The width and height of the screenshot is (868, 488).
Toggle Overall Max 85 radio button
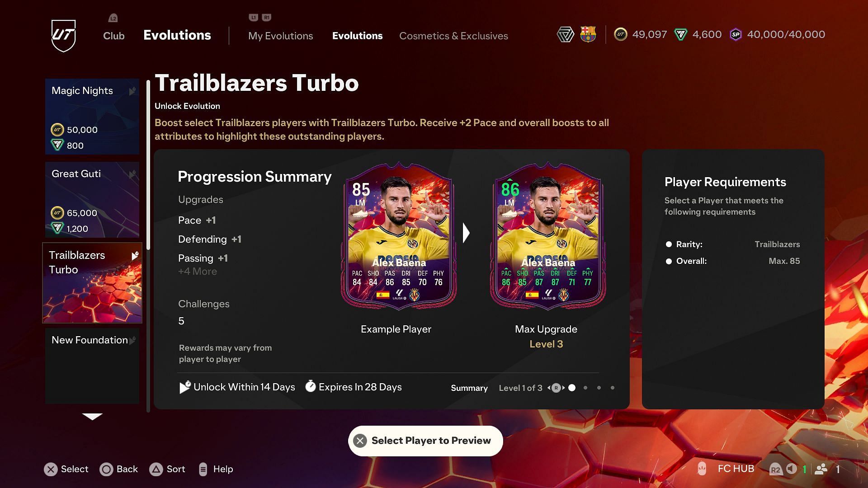point(668,261)
